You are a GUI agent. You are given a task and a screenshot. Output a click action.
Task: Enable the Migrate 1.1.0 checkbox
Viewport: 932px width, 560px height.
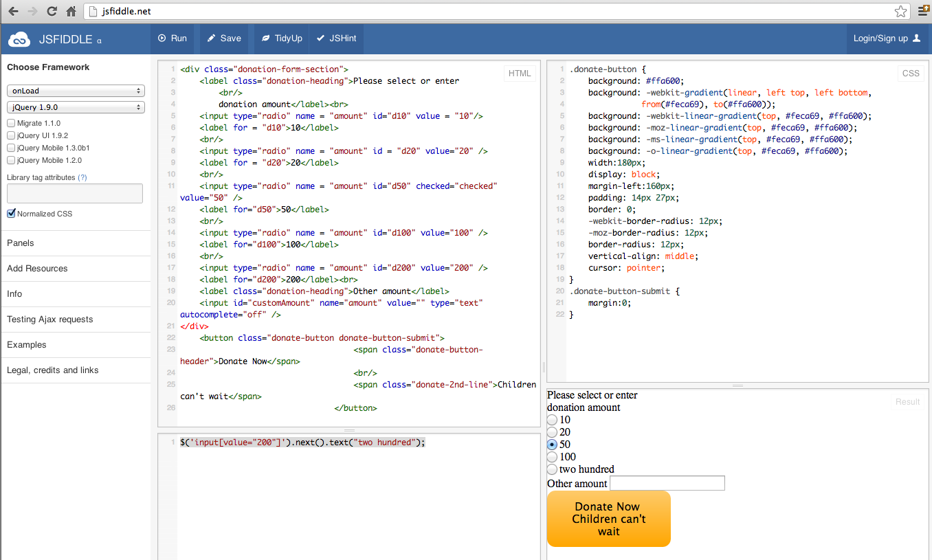[11, 123]
